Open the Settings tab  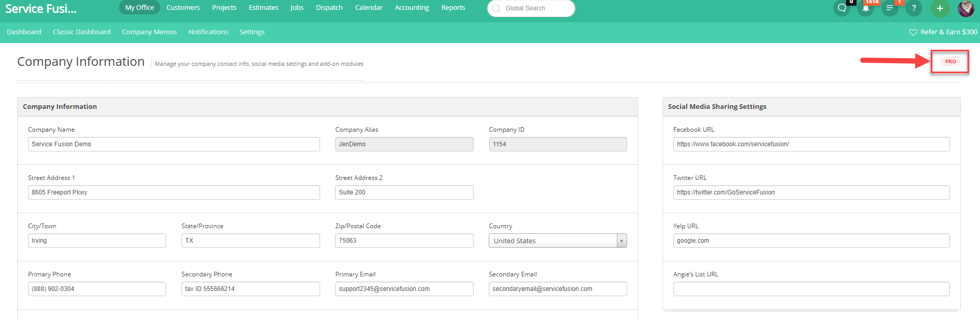coord(252,32)
